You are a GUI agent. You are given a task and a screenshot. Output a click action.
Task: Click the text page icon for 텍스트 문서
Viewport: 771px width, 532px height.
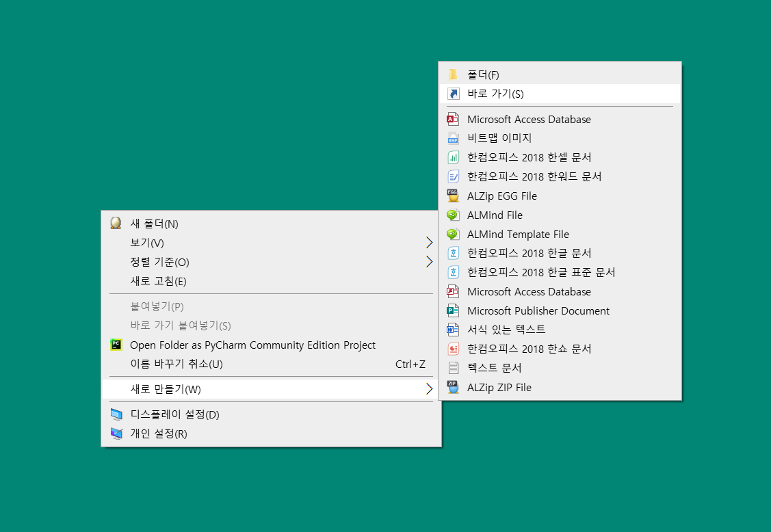[x=453, y=368]
